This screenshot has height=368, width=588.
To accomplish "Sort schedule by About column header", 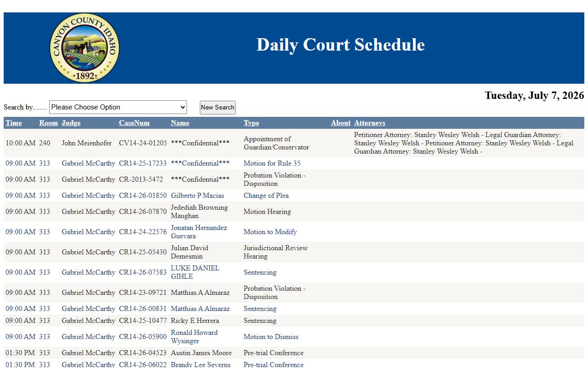I will 341,123.
